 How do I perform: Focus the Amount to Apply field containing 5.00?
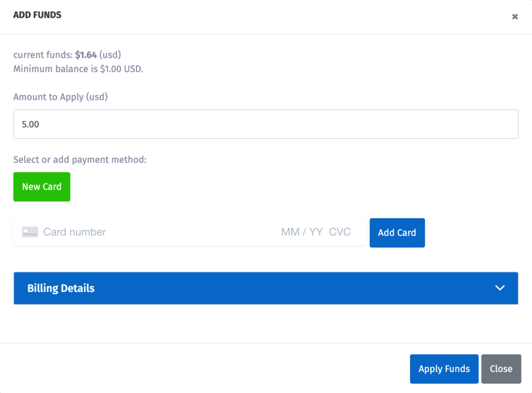pyautogui.click(x=265, y=124)
